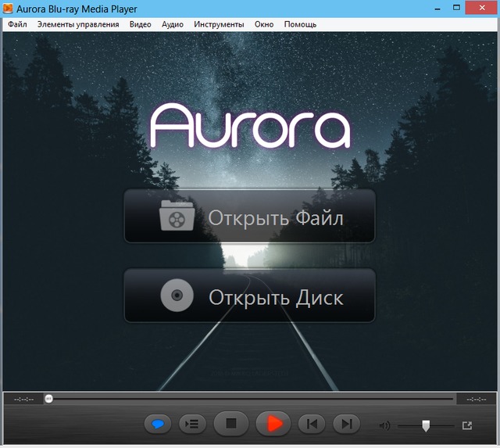Expand the Аудио menu

(x=172, y=24)
